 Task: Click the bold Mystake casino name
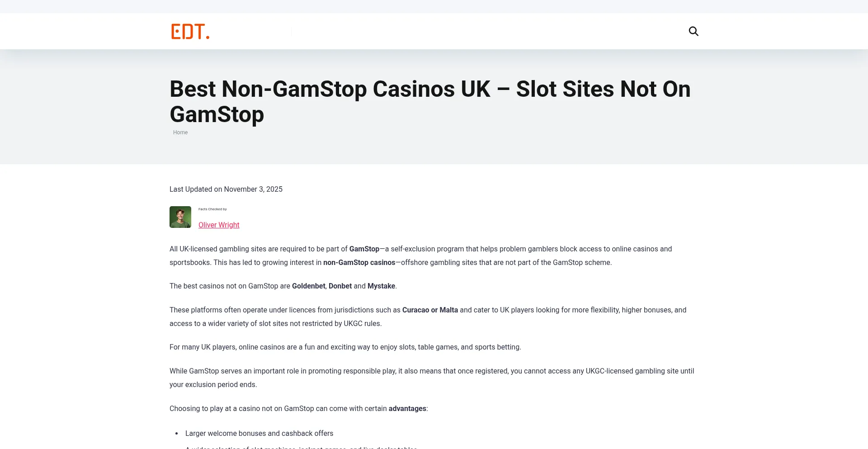[x=381, y=286]
